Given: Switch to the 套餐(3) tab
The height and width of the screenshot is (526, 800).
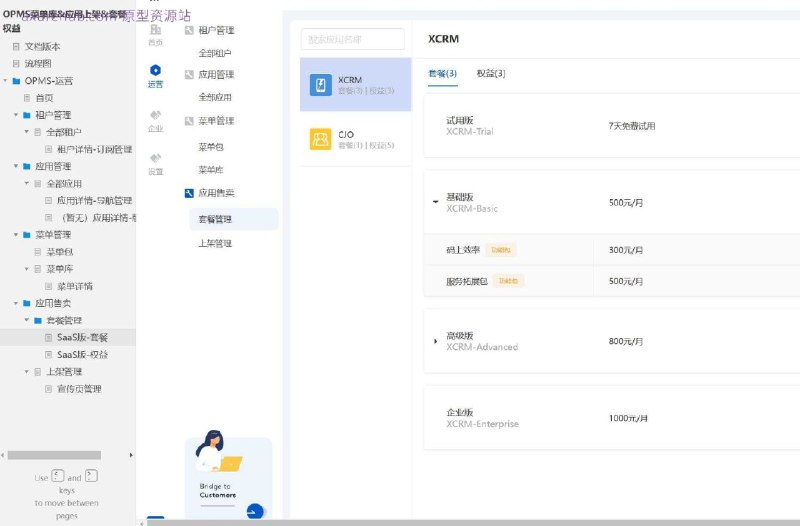Looking at the screenshot, I should [442, 73].
